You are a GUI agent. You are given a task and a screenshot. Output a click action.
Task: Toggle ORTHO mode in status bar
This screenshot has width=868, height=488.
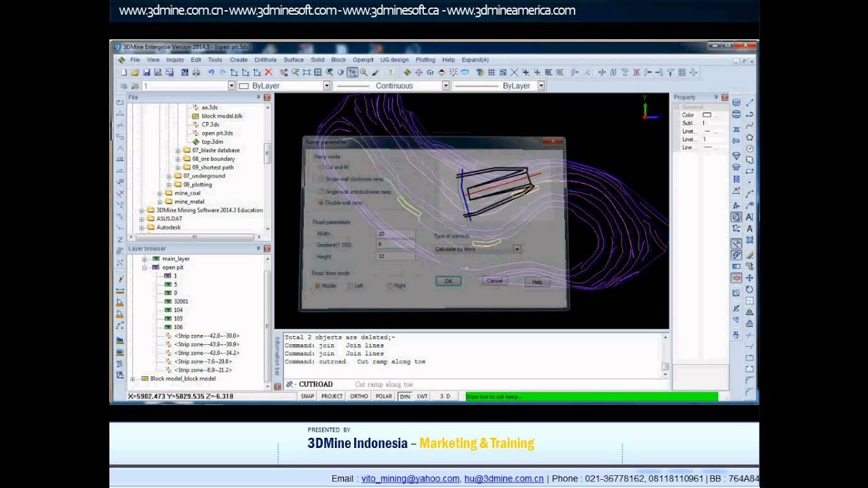point(359,396)
